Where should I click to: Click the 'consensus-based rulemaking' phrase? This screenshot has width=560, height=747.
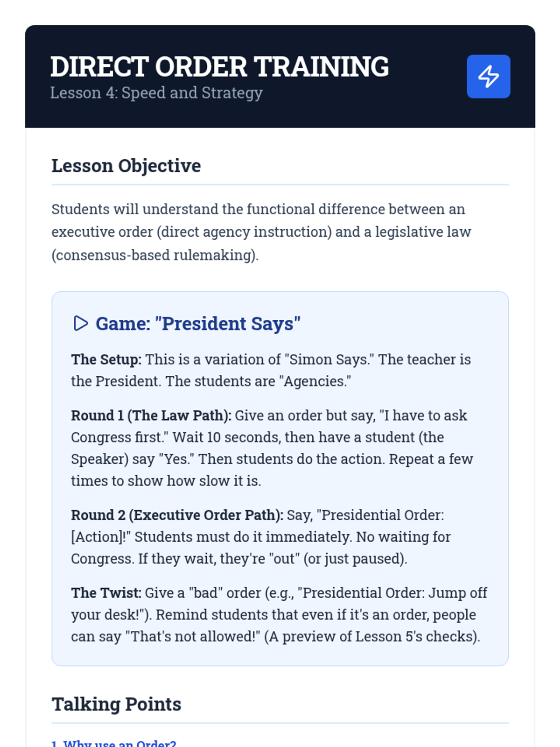[x=154, y=255]
